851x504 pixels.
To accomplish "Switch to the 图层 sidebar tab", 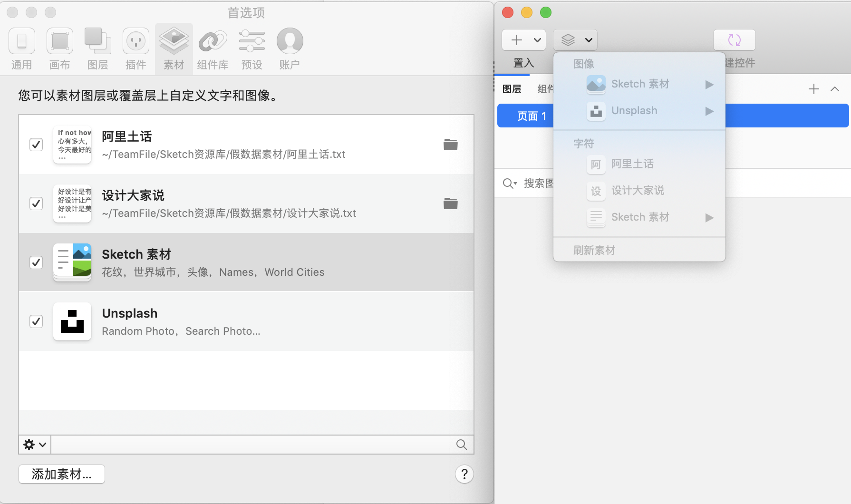I will (512, 89).
